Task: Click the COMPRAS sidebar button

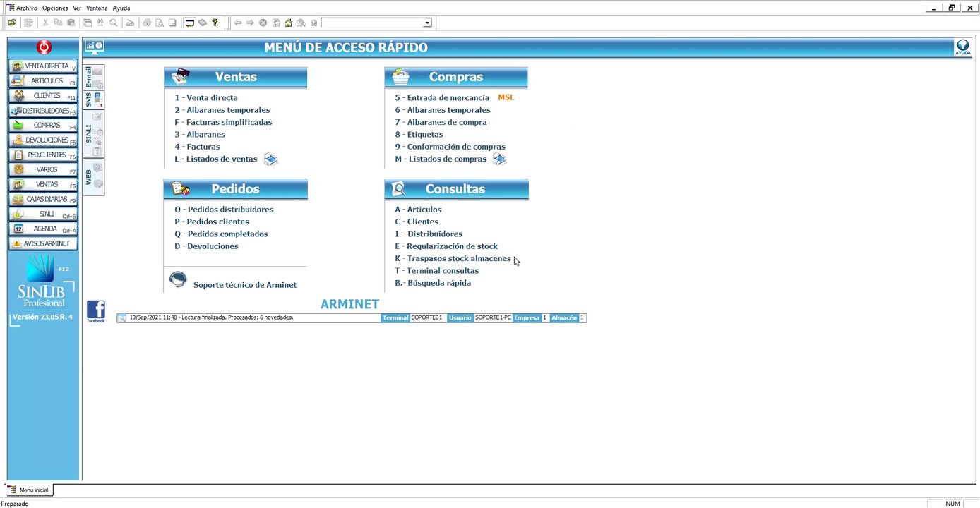Action: coord(44,125)
